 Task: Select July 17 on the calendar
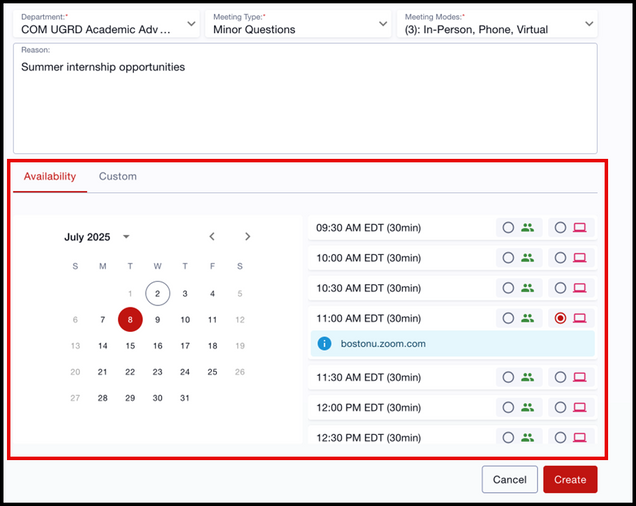tap(185, 346)
